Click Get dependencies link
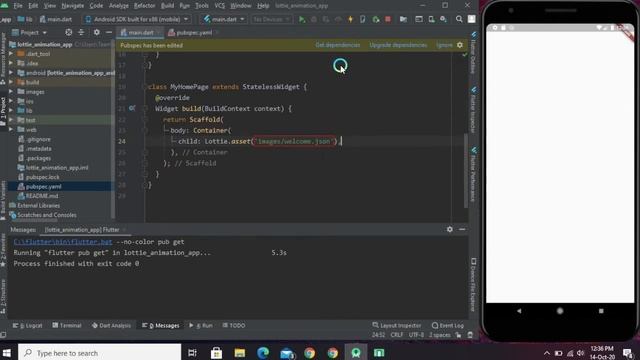The image size is (640, 360). [x=338, y=45]
